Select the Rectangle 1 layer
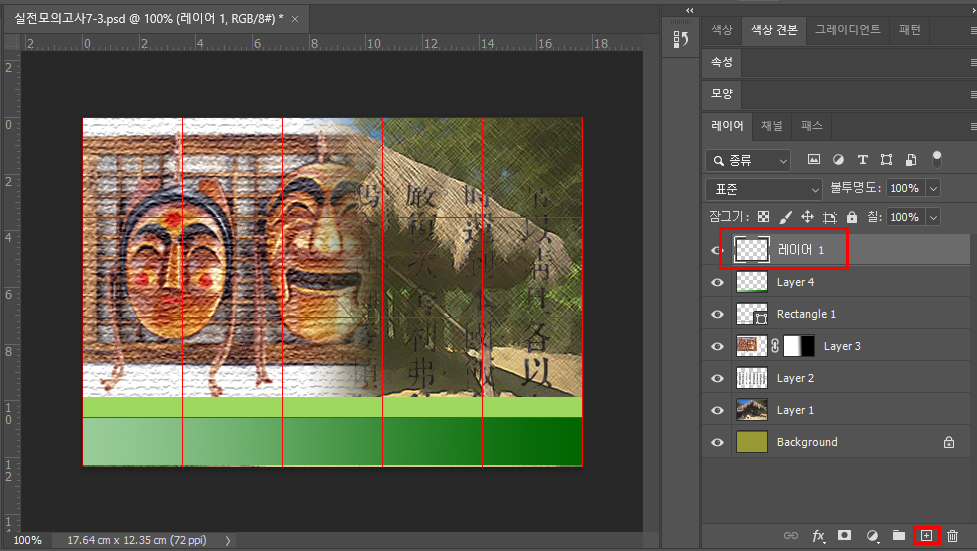 806,314
